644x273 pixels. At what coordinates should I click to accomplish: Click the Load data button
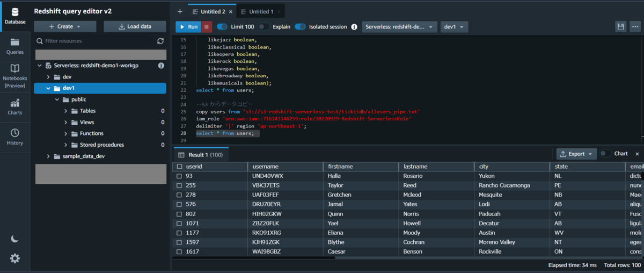[135, 26]
